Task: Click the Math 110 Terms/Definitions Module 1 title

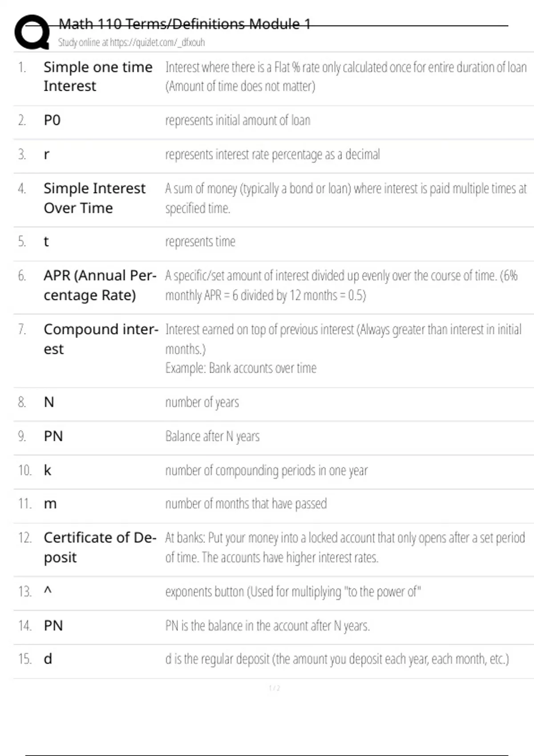Action: [185, 24]
